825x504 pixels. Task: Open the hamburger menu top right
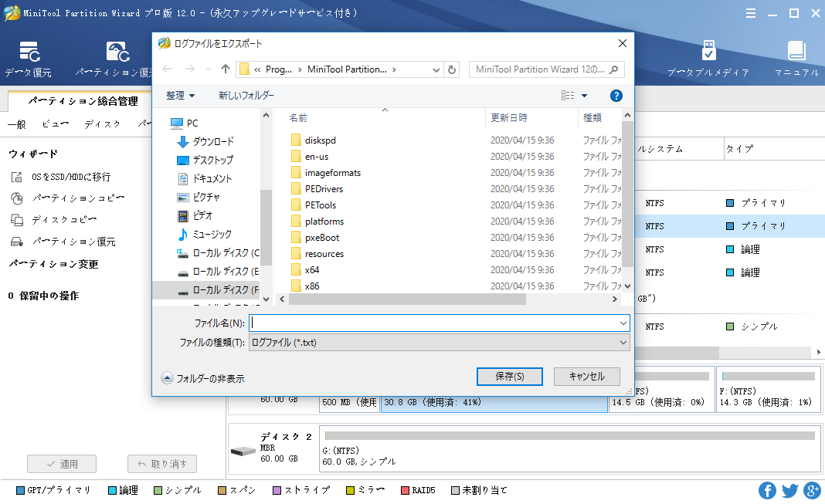pos(751,12)
